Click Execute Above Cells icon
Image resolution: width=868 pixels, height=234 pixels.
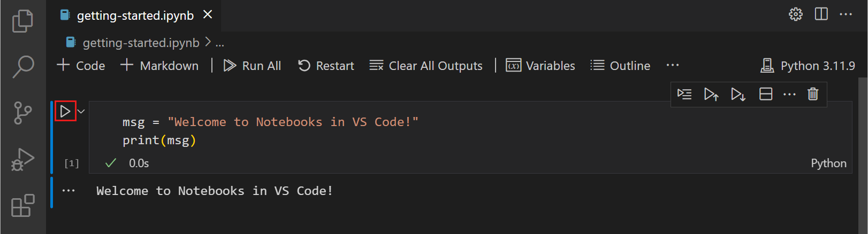coord(711,94)
